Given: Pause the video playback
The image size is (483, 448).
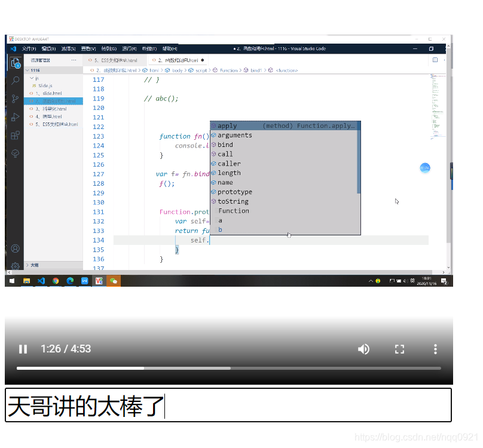Looking at the screenshot, I should click(23, 349).
